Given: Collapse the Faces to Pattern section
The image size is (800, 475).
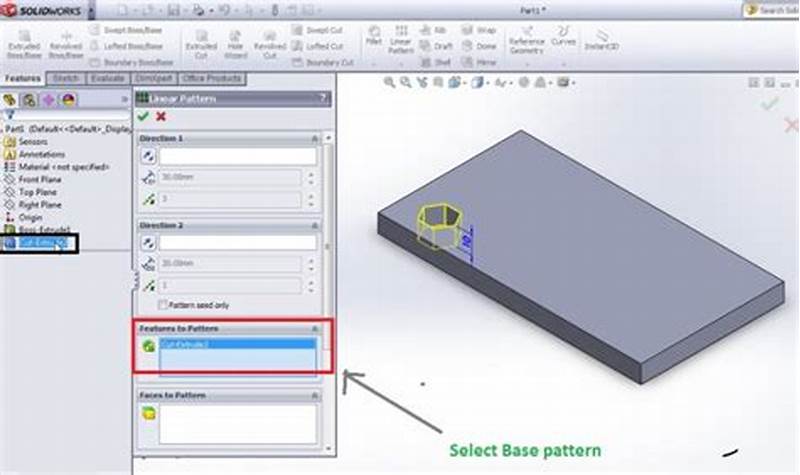Looking at the screenshot, I should point(315,395).
